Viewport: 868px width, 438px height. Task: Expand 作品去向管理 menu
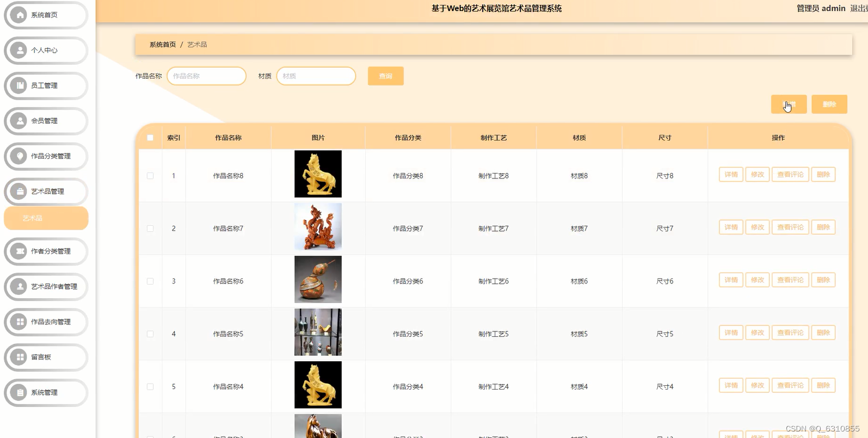pyautogui.click(x=46, y=322)
